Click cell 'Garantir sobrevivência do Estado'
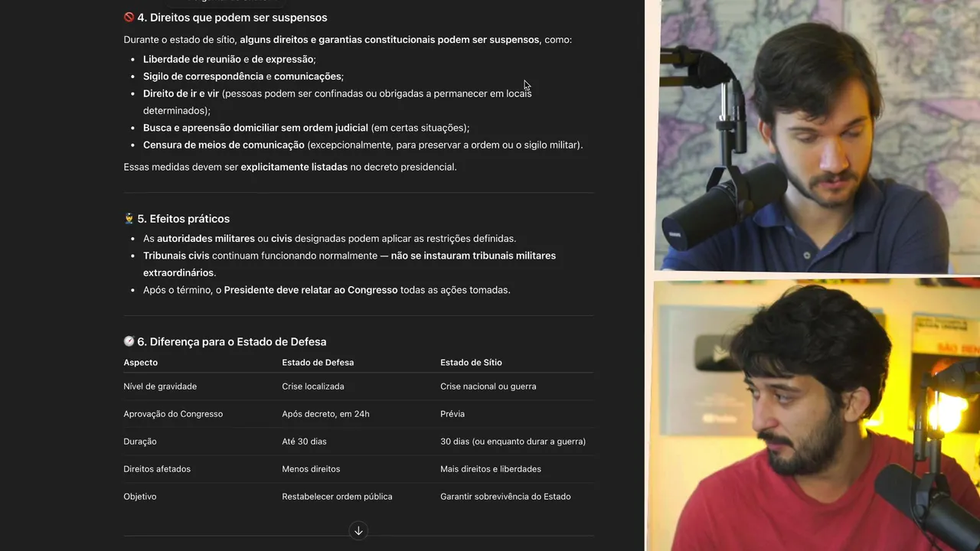Viewport: 980px width, 551px height. [x=505, y=497]
